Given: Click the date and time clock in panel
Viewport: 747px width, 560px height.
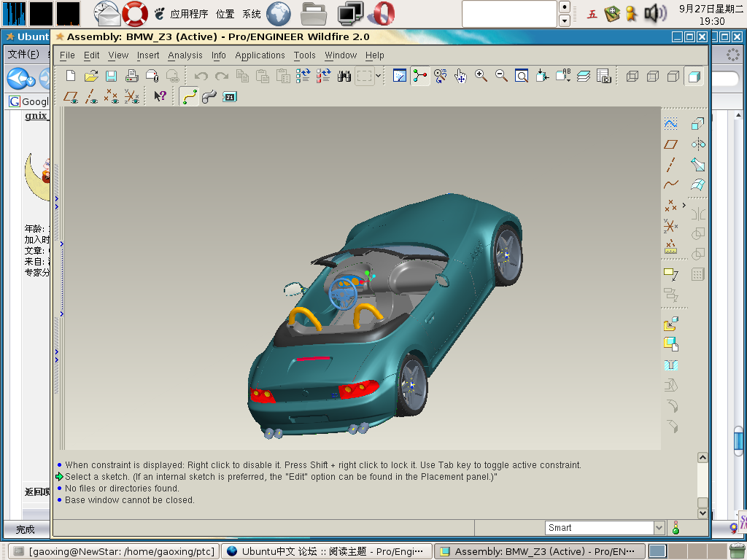Looking at the screenshot, I should [x=711, y=15].
